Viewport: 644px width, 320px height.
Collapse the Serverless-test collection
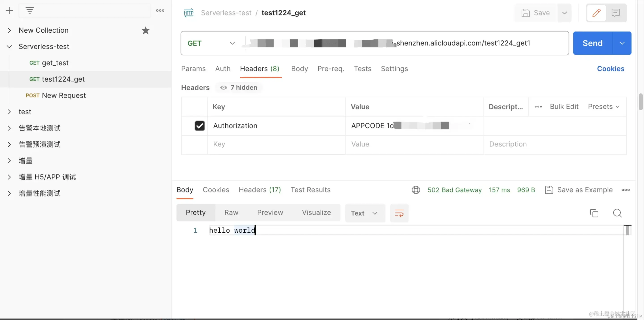tap(9, 46)
